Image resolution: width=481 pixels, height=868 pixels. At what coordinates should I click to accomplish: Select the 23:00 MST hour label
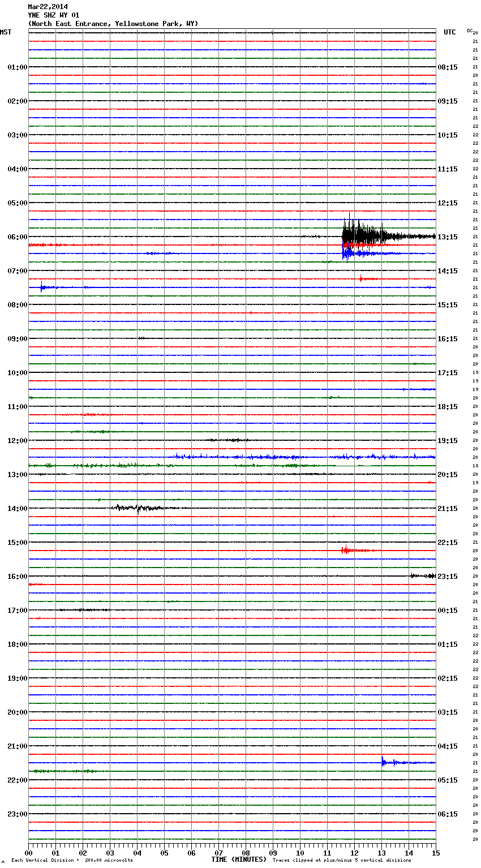[x=17, y=814]
